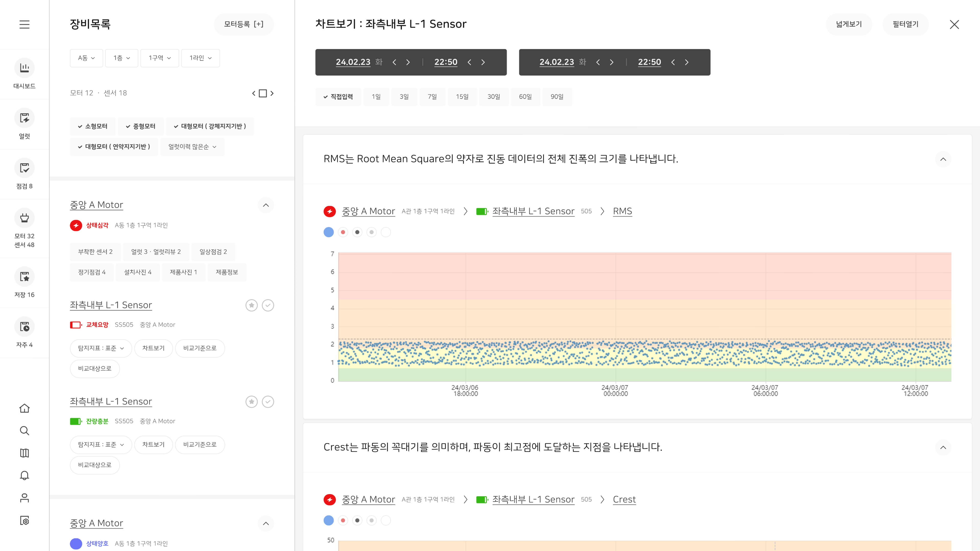The image size is (980, 551).
Task: Go to the home icon in sidebar
Action: click(x=24, y=408)
